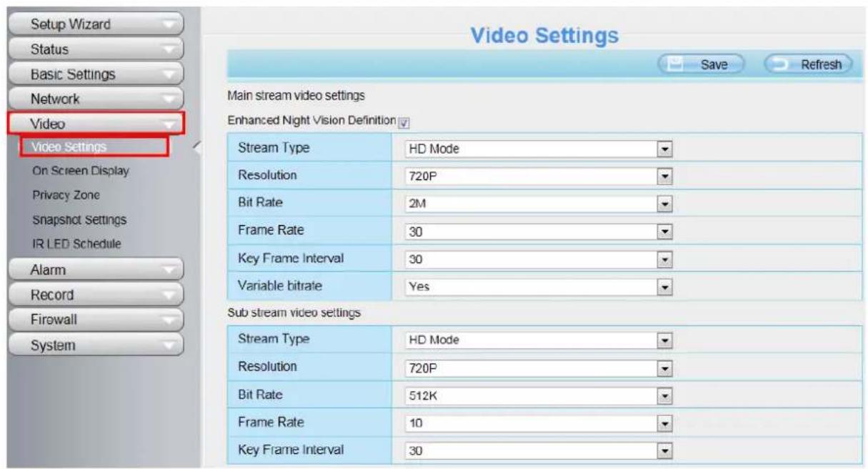
Task: Expand the Basic Settings menu
Action: (x=96, y=74)
